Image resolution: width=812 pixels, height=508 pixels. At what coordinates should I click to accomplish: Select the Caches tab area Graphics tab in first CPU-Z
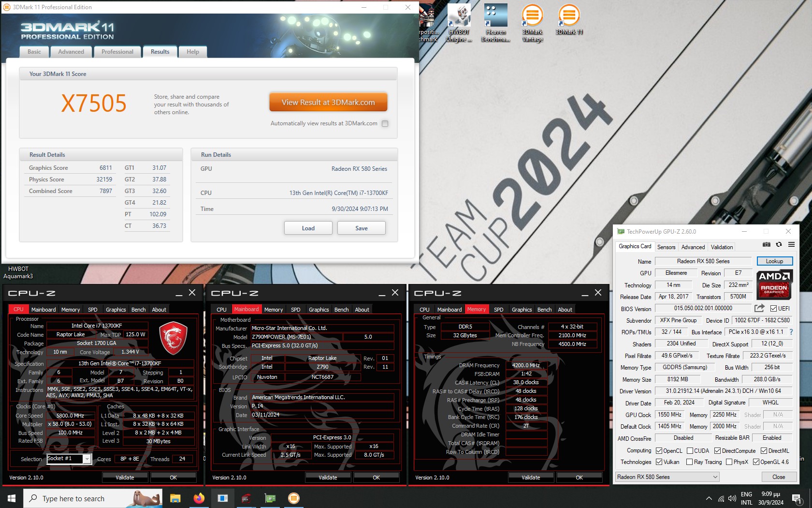tap(116, 310)
